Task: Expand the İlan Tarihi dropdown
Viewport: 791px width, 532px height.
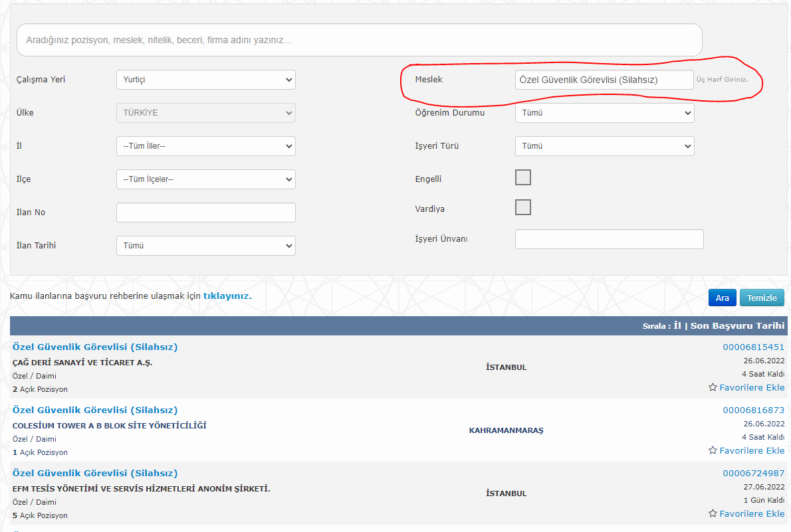Action: click(205, 246)
